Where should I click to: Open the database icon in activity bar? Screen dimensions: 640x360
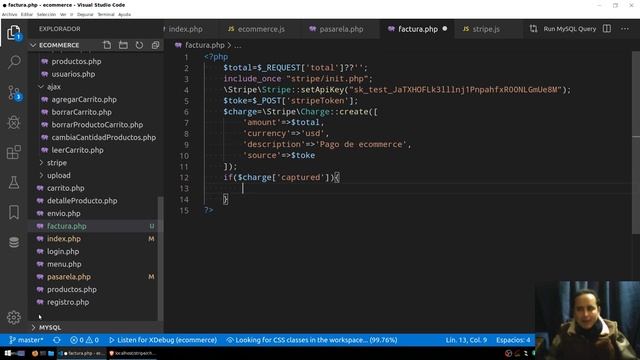(x=14, y=242)
